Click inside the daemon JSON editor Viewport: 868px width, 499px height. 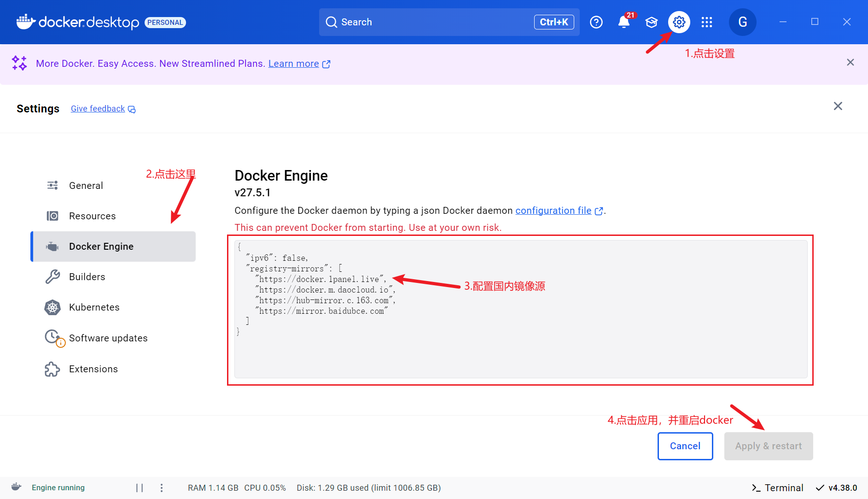[521, 309]
